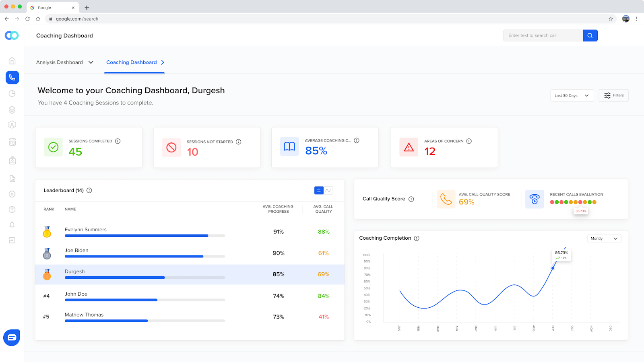Click the layers icon in the sidebar
The height and width of the screenshot is (362, 644).
pos(12,109)
